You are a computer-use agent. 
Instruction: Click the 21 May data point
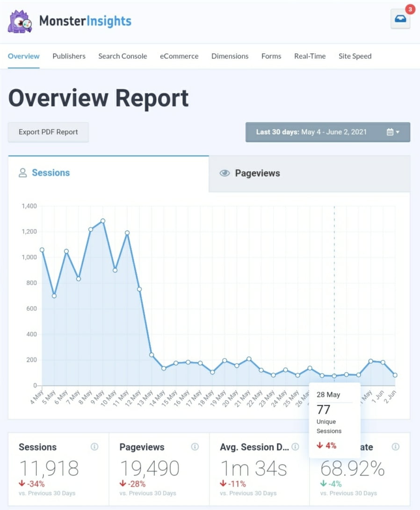point(249,359)
